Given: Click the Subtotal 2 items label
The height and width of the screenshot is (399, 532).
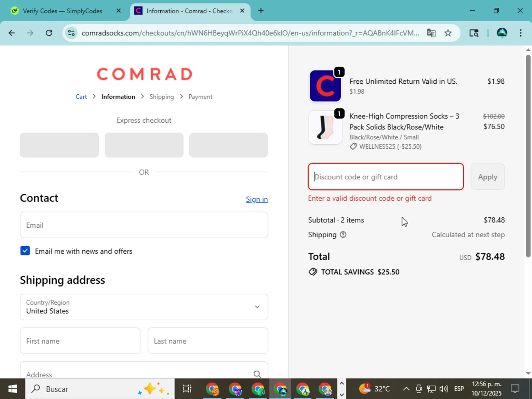Looking at the screenshot, I should [x=336, y=220].
